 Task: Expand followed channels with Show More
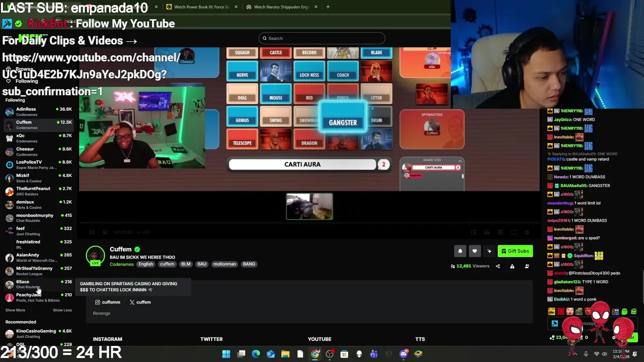pos(15,310)
